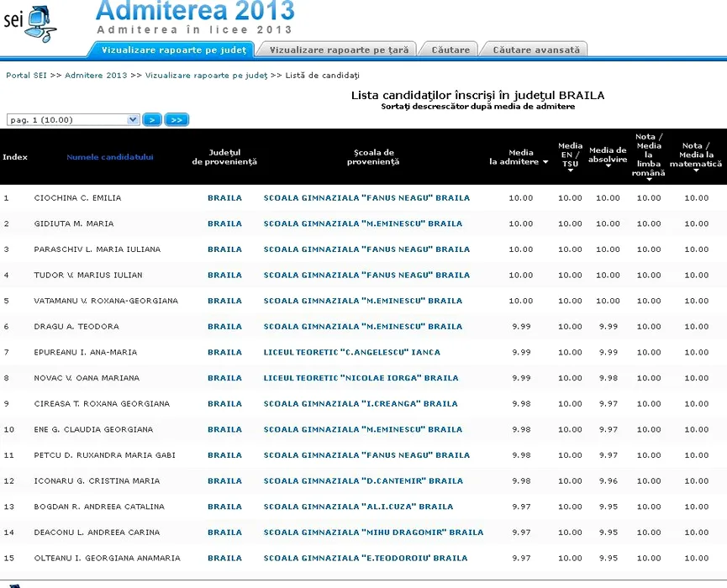Open the page selector dropdown
Viewport: 727px width, 588px height.
tap(133, 120)
